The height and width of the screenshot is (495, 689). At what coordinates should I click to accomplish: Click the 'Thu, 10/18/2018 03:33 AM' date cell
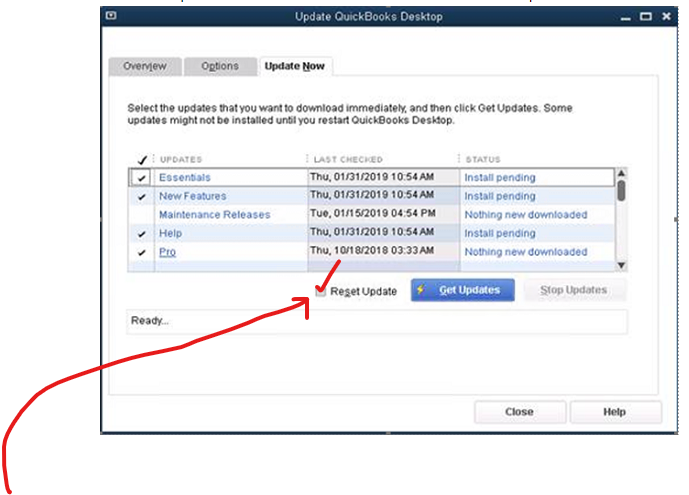(x=372, y=250)
